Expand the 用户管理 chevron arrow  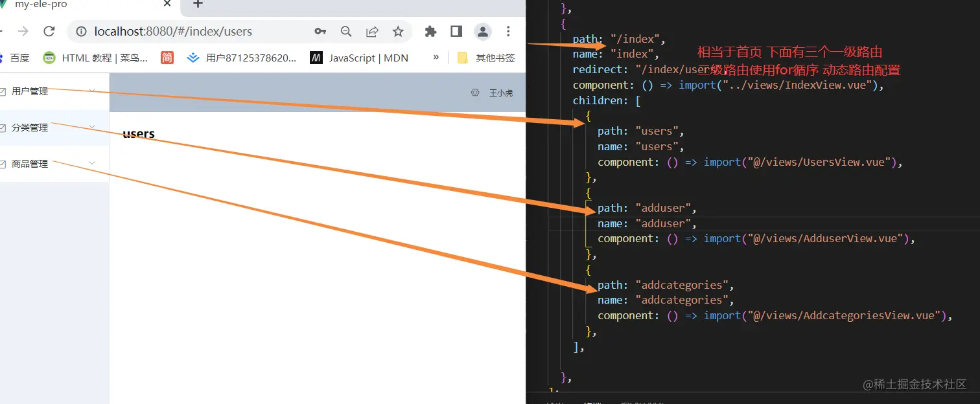(92, 90)
